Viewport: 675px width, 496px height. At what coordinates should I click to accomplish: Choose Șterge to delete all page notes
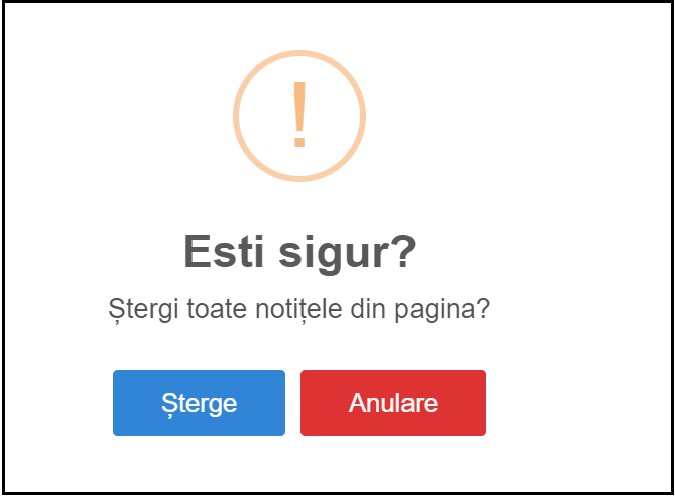[x=199, y=403]
